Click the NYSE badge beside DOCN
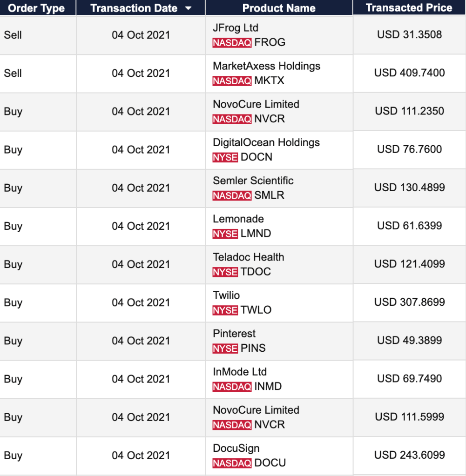The height and width of the screenshot is (476, 466). (x=225, y=157)
